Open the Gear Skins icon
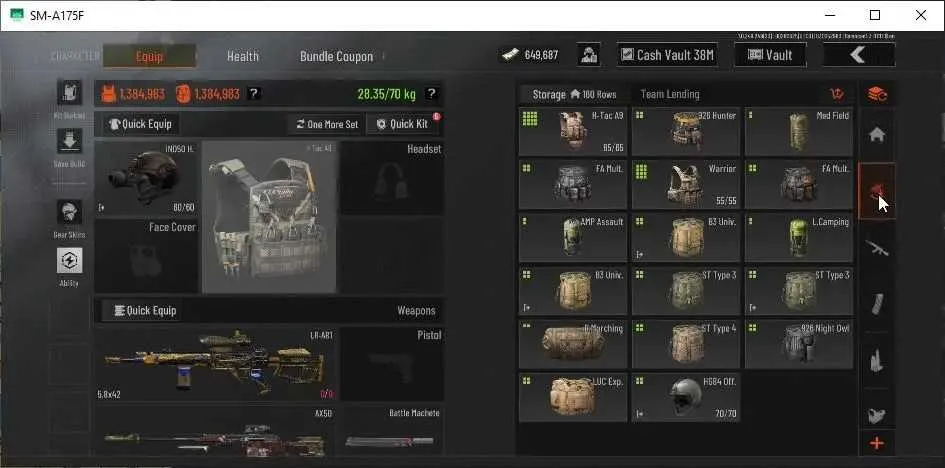 tap(69, 212)
